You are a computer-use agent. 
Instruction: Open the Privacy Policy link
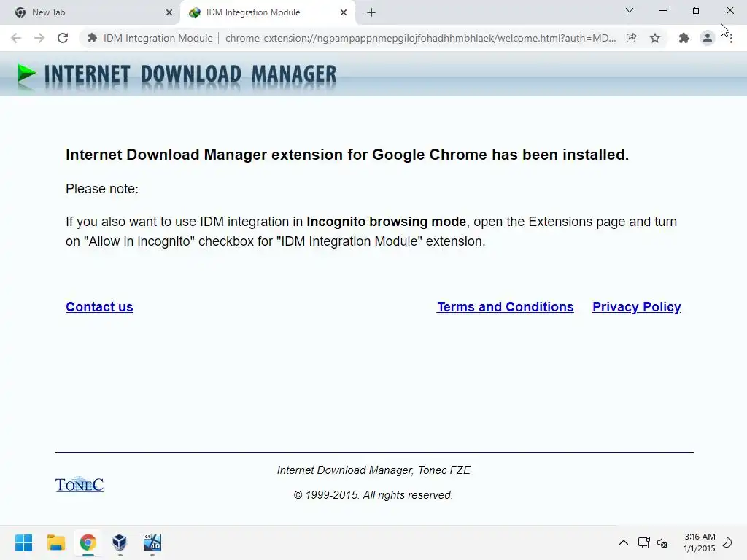coord(636,307)
